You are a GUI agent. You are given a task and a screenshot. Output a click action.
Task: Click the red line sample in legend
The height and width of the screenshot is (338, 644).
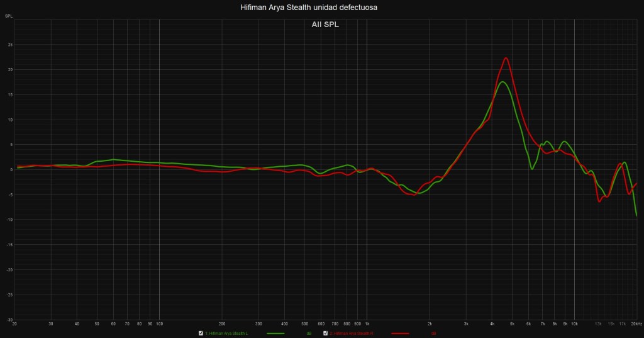click(400, 333)
